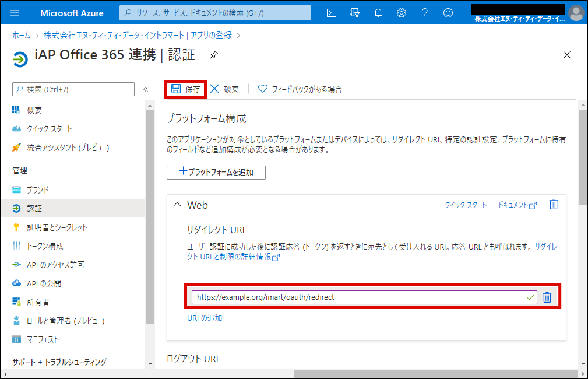588x379 pixels.
Task: Click left menu scrollbar up arrow
Action: pyautogui.click(x=150, y=106)
